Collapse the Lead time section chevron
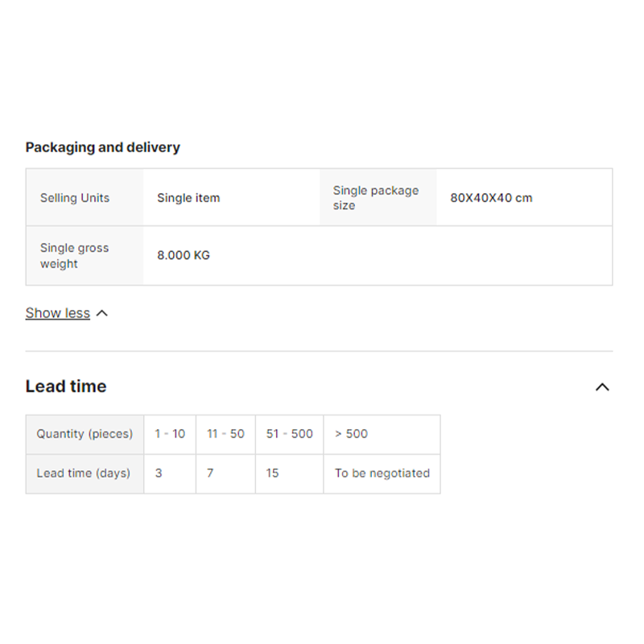Screen dimensions: 644x644 pos(601,387)
